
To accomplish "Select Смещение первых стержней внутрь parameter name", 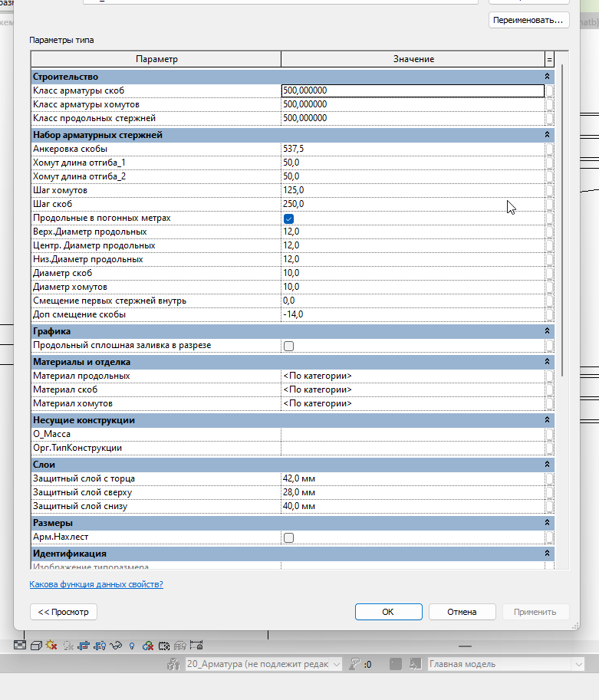I will (x=110, y=301).
